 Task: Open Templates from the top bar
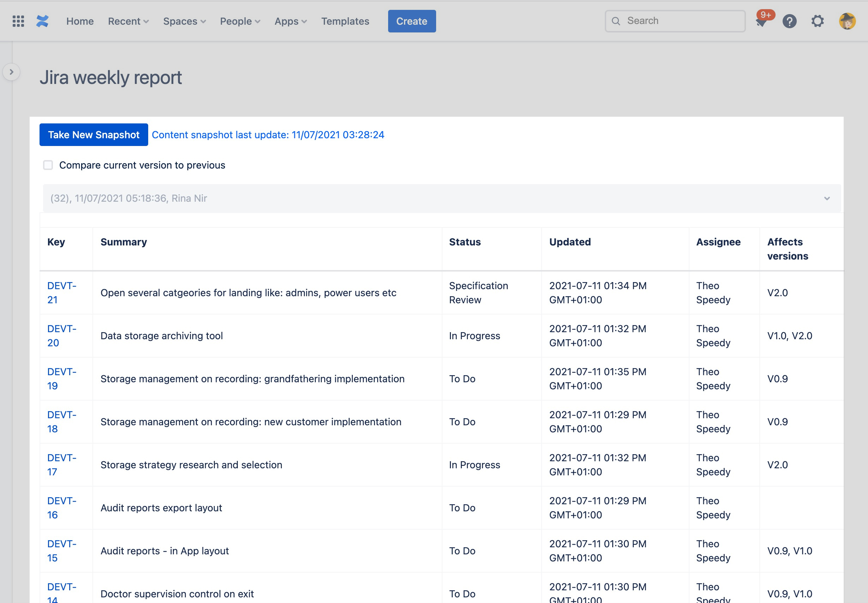tap(345, 21)
